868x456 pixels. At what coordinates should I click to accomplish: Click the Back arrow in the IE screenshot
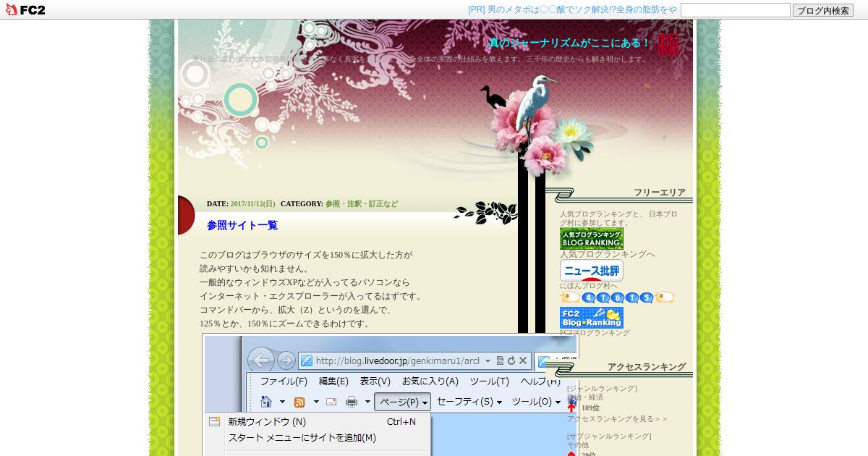pos(261,360)
